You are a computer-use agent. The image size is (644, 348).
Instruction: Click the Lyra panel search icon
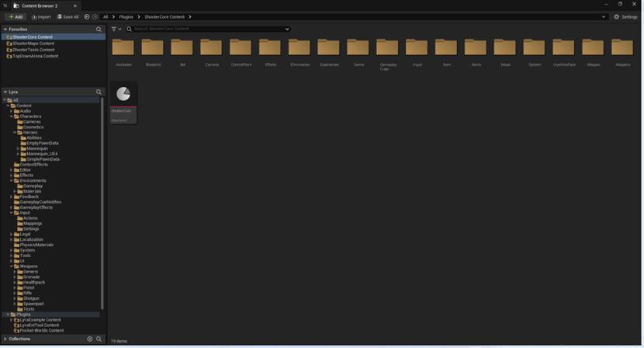[x=99, y=92]
